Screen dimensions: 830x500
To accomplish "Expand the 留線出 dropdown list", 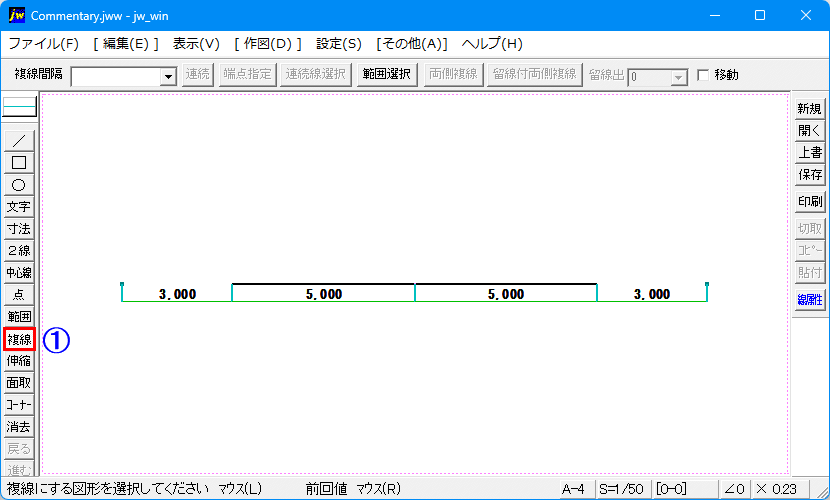I will point(679,78).
